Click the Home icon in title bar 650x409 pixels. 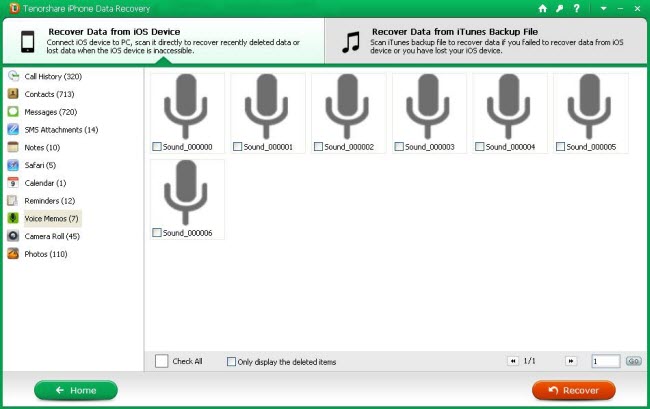click(x=542, y=8)
